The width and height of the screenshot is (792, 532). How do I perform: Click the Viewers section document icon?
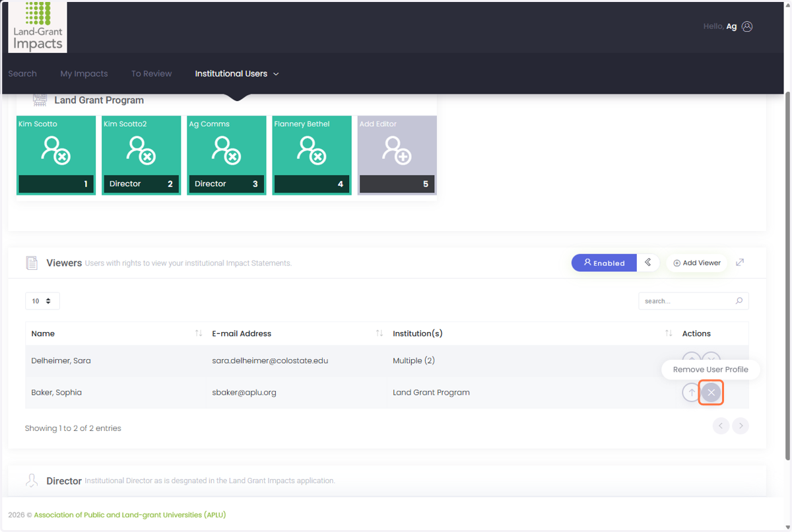tap(32, 263)
